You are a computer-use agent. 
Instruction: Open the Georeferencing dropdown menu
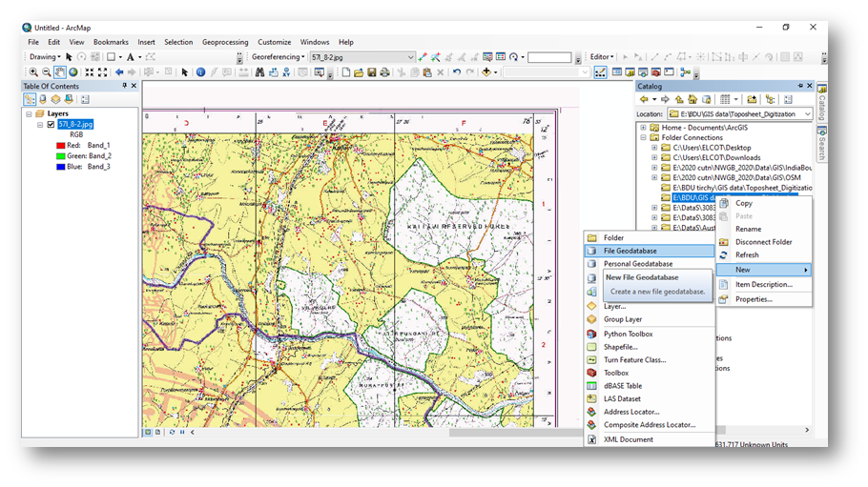pos(278,57)
